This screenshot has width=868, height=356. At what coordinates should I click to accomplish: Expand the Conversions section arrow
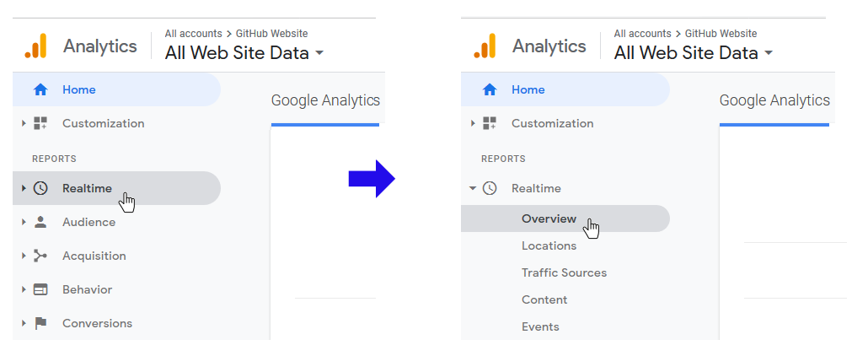coord(24,323)
